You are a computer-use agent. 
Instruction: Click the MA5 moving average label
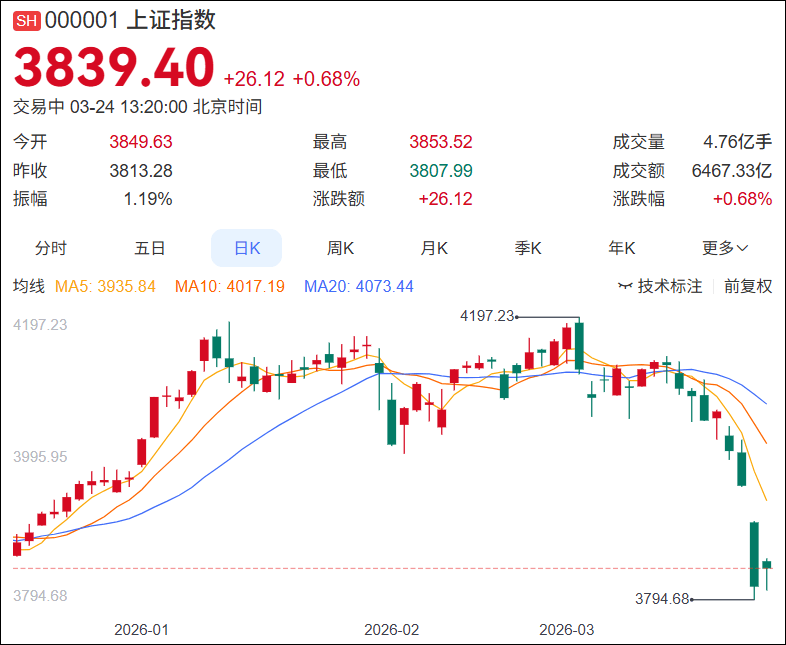point(105,287)
